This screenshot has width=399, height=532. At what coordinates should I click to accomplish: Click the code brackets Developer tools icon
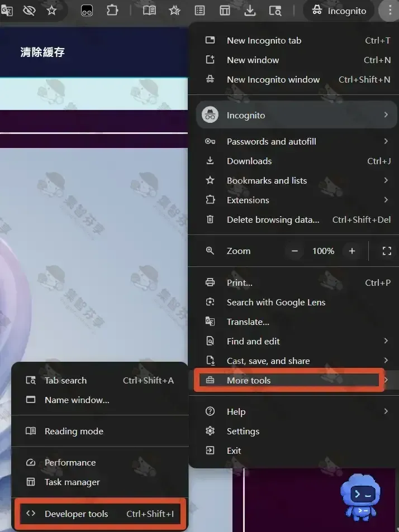pyautogui.click(x=31, y=514)
